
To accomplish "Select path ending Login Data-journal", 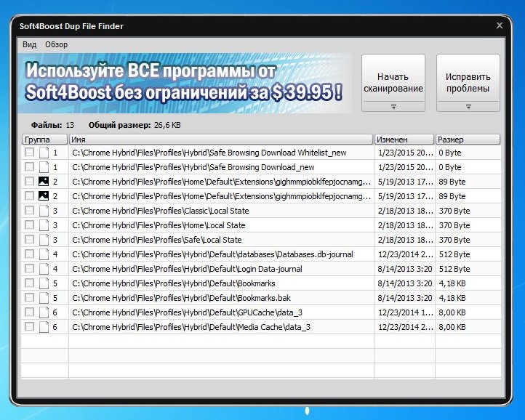I will tap(187, 269).
